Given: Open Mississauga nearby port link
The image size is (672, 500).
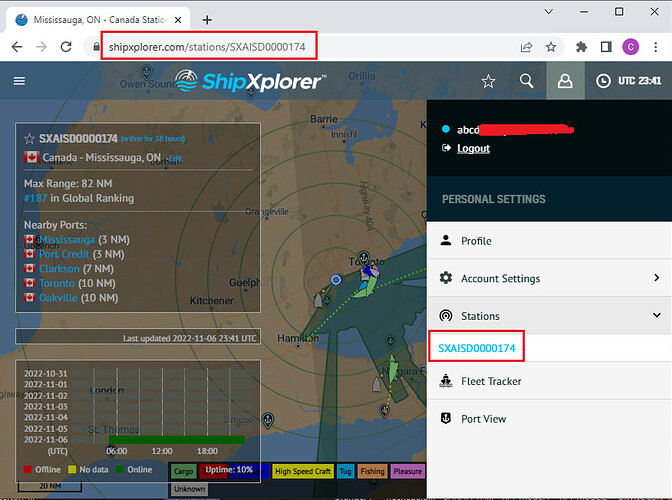Looking at the screenshot, I should tap(67, 240).
